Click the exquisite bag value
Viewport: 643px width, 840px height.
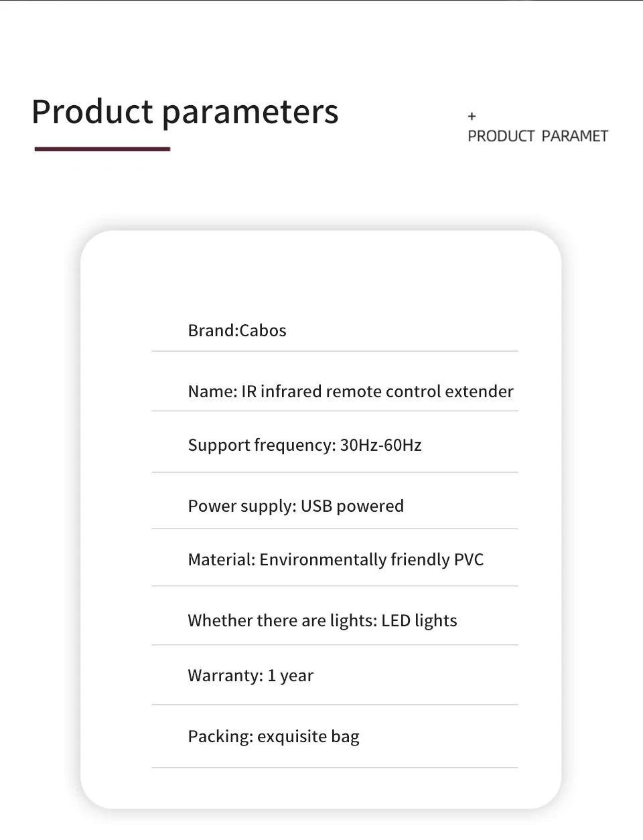pyautogui.click(x=308, y=737)
